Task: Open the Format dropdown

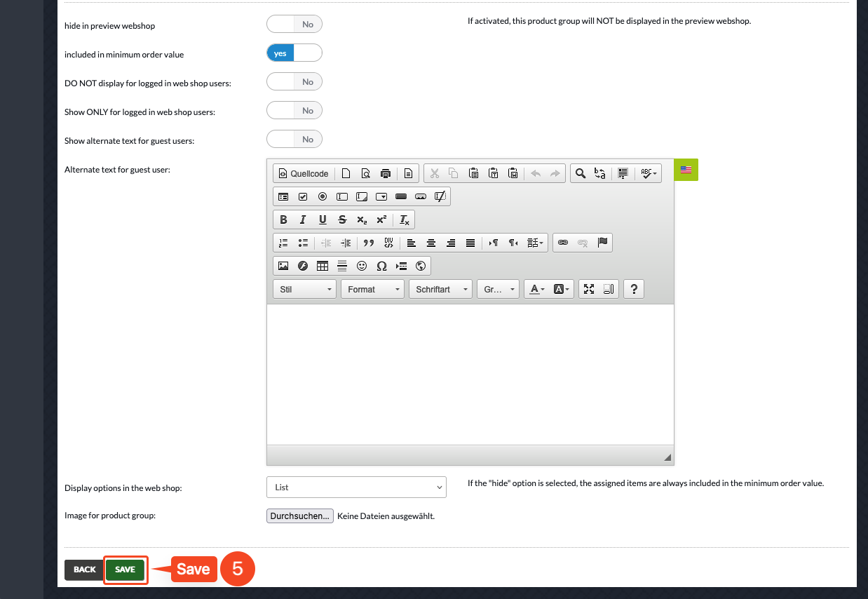Action: (372, 289)
